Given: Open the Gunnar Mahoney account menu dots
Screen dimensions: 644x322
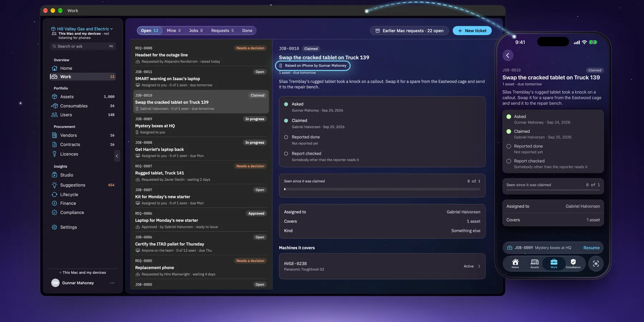Looking at the screenshot, I should point(112,283).
